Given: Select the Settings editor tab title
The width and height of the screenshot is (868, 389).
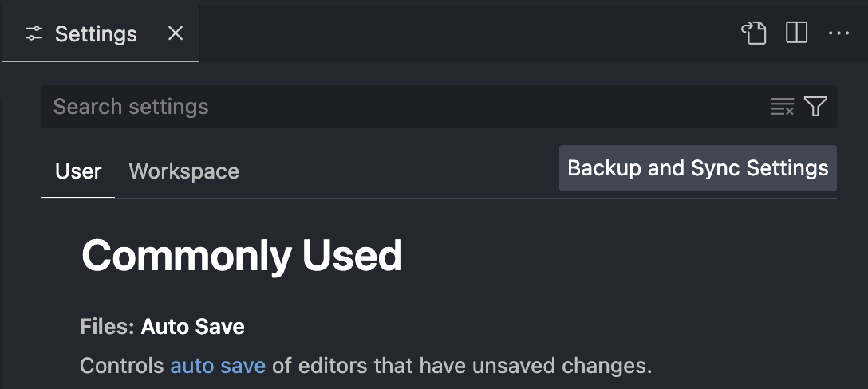Looking at the screenshot, I should click(96, 34).
